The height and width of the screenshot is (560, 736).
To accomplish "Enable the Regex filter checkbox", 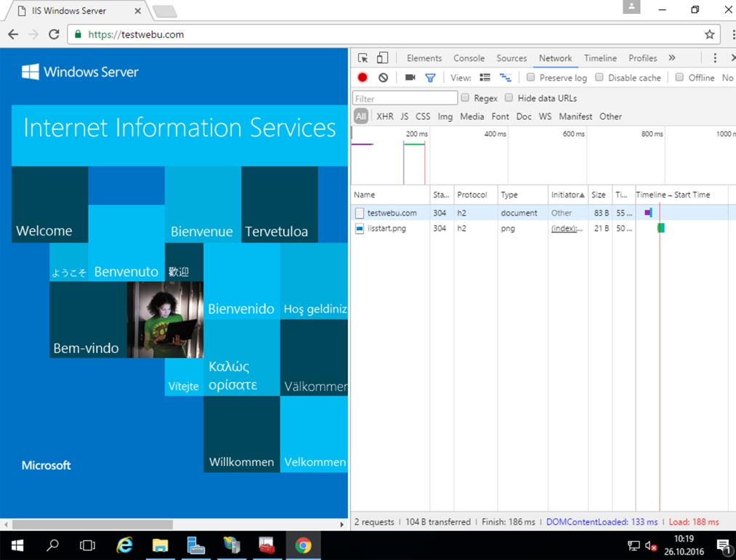I will [465, 98].
